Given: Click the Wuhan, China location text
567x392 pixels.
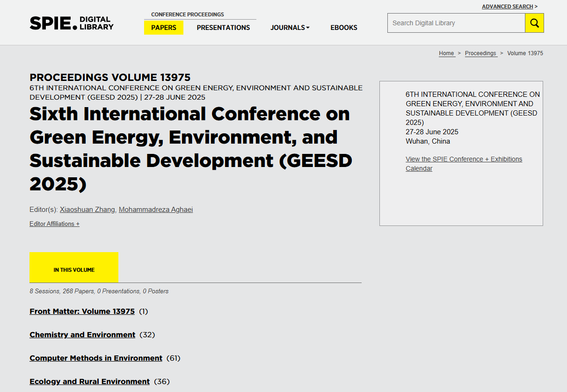Looking at the screenshot, I should [x=428, y=141].
